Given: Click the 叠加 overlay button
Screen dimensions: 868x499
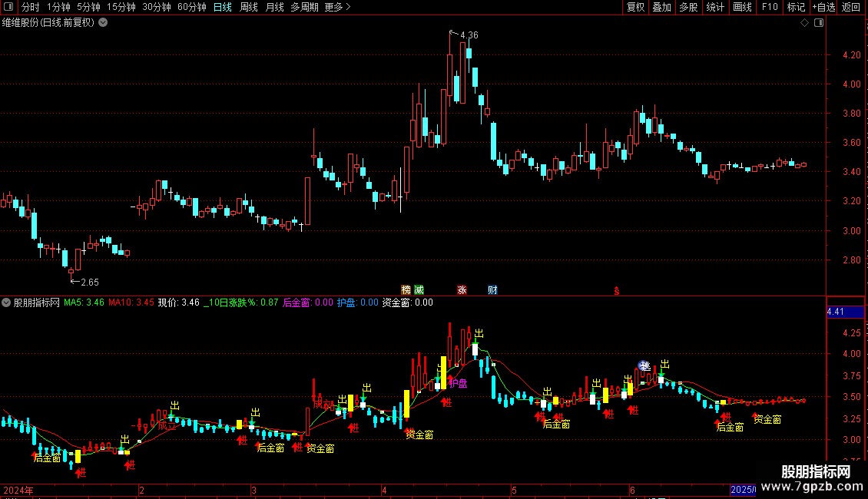Looking at the screenshot, I should [662, 7].
